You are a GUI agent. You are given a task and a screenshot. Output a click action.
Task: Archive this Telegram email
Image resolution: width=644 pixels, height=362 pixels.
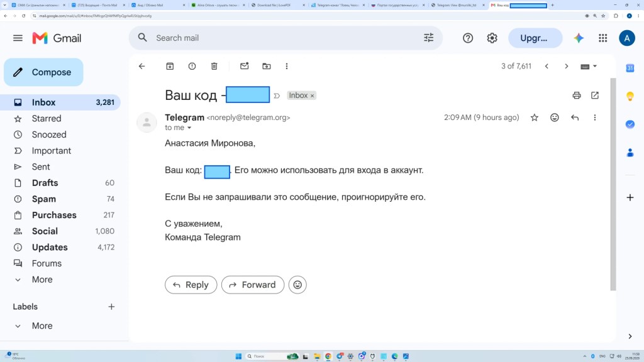[x=170, y=66]
